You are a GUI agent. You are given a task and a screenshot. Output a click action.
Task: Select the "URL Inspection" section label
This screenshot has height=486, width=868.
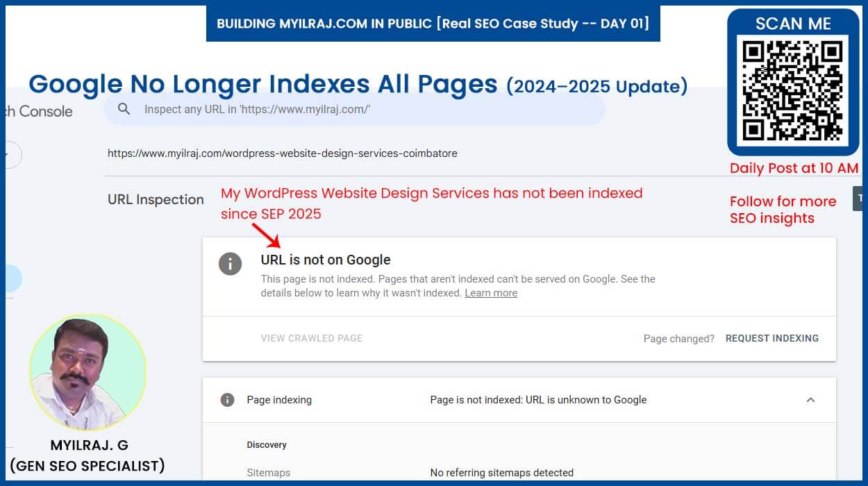tap(156, 199)
